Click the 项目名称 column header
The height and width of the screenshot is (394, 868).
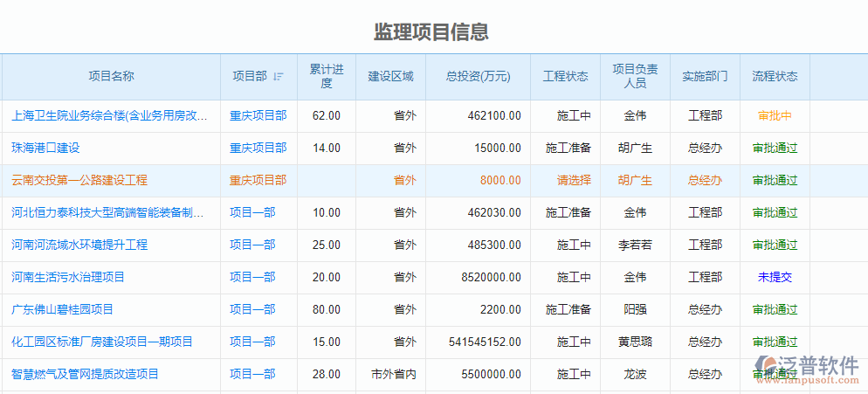coord(111,77)
